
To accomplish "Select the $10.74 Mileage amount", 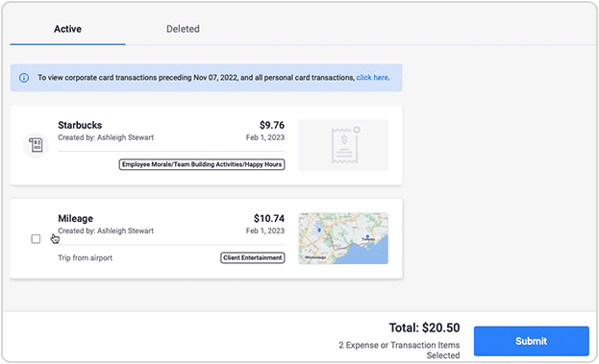I will tap(269, 219).
